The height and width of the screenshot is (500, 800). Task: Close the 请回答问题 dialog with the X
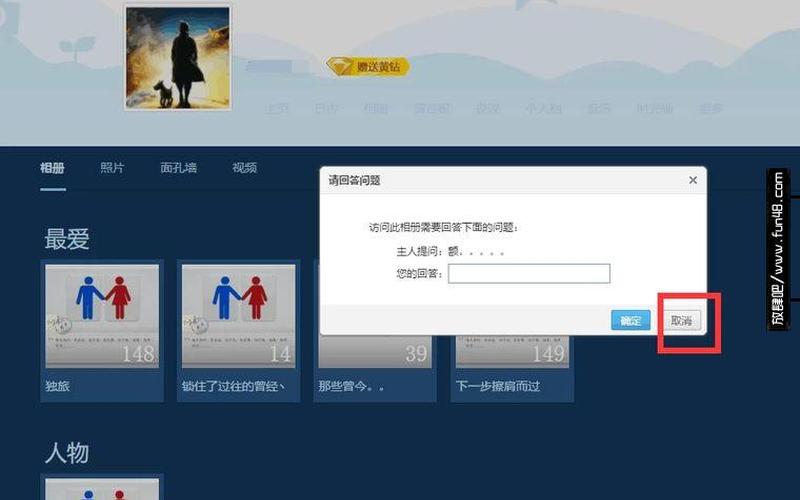pyautogui.click(x=692, y=180)
